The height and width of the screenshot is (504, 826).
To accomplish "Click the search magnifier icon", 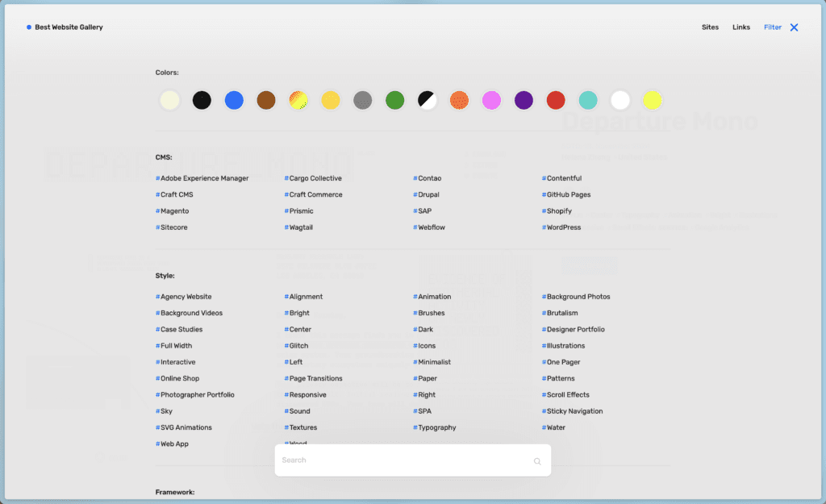I will 537,461.
